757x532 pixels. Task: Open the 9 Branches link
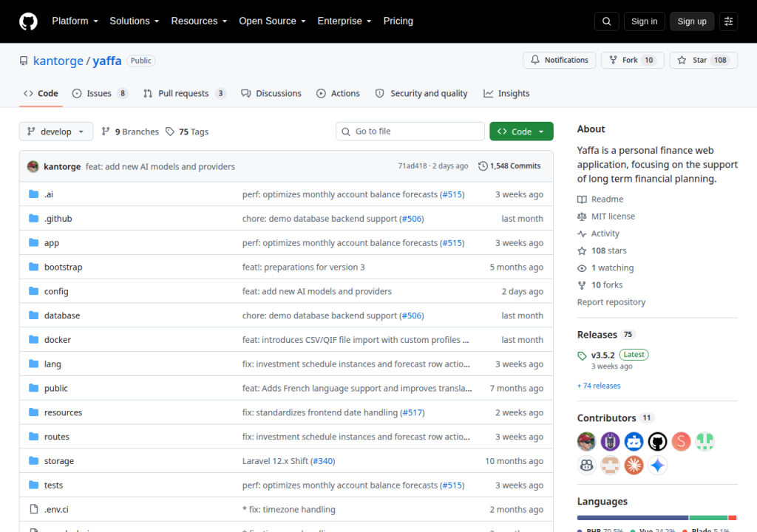pyautogui.click(x=130, y=132)
